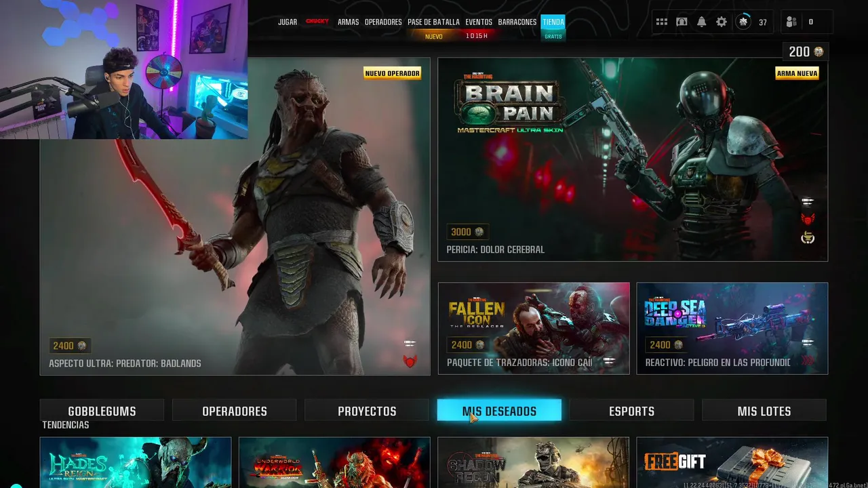Image resolution: width=868 pixels, height=488 pixels.
Task: Select the OPERADORES store category button
Action: coord(235,411)
